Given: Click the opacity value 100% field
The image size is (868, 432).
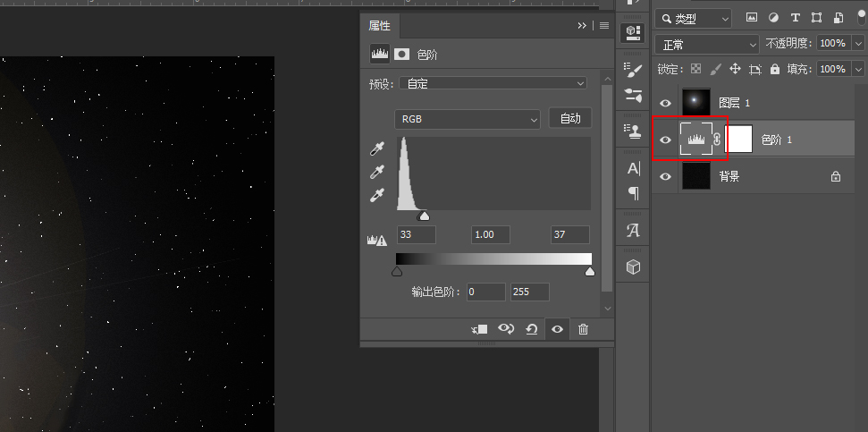Looking at the screenshot, I should pyautogui.click(x=835, y=43).
